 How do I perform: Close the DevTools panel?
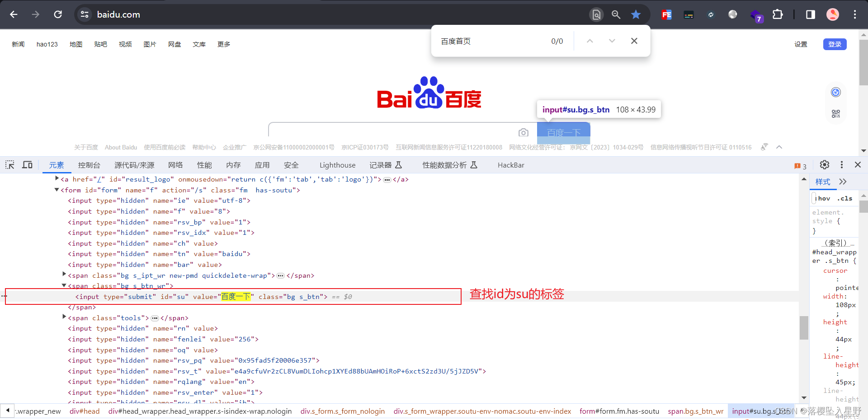858,165
